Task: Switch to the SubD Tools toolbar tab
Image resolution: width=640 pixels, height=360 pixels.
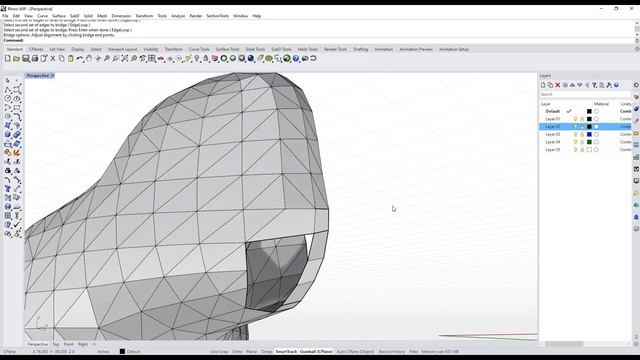Action: click(x=281, y=49)
